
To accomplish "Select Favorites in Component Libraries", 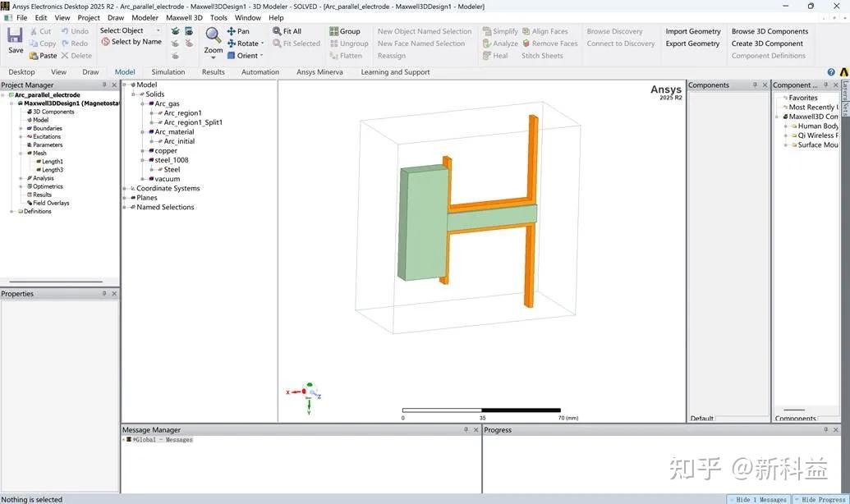I will [x=803, y=98].
